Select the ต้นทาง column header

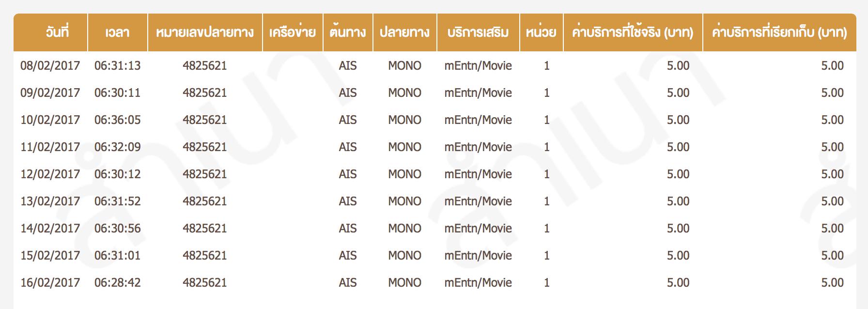348,32
